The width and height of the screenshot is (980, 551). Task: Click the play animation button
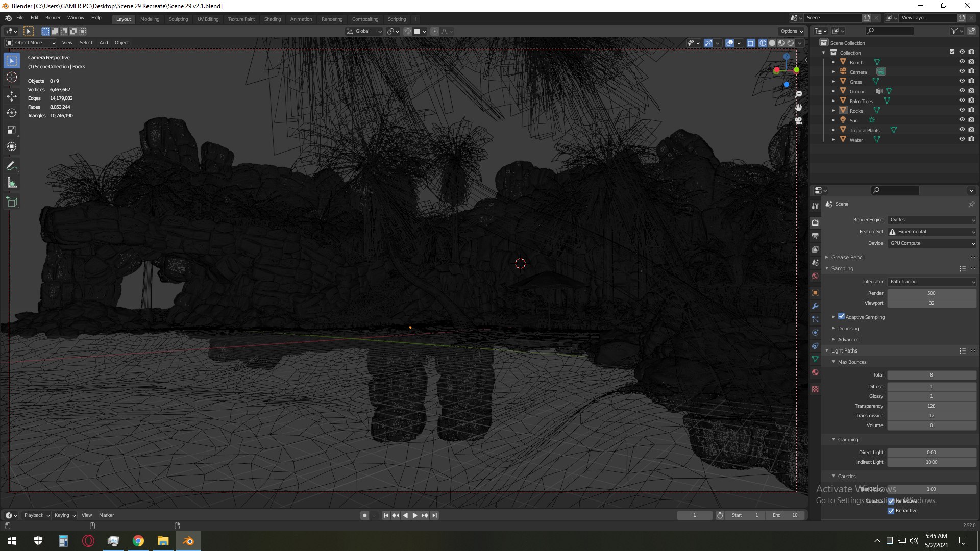(x=415, y=515)
